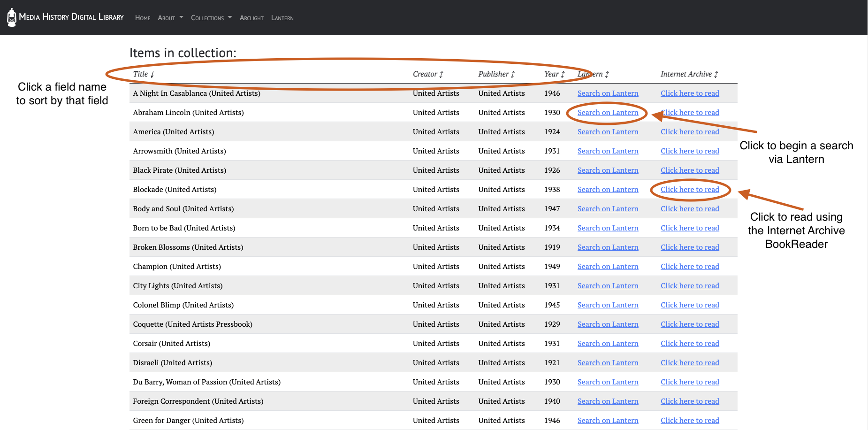Expand the About dropdown menu
This screenshot has height=430, width=868.
coord(170,18)
